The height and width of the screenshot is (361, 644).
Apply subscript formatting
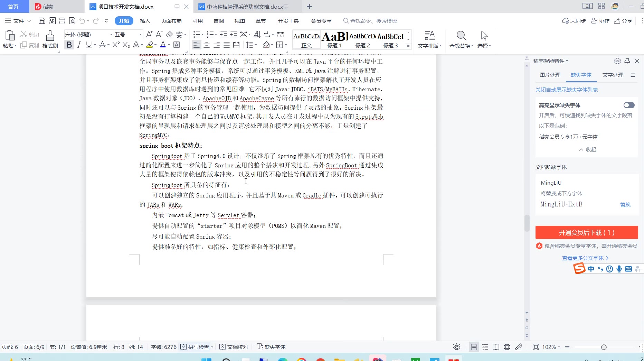(x=126, y=45)
